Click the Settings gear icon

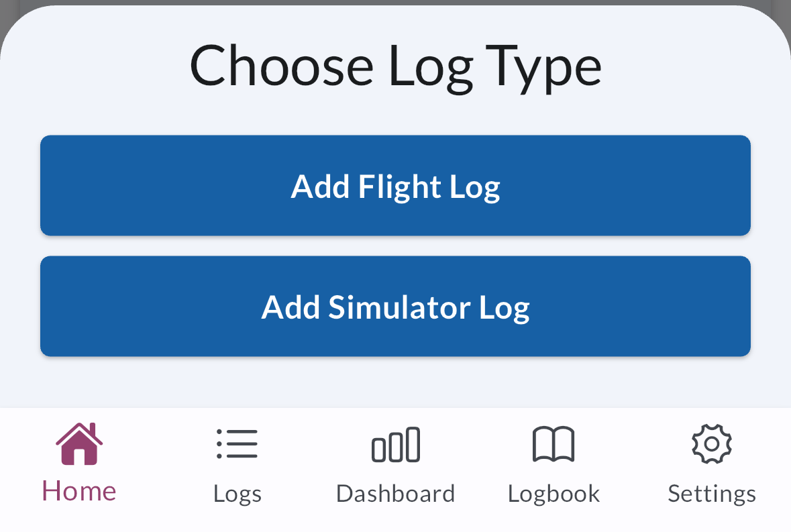point(712,444)
